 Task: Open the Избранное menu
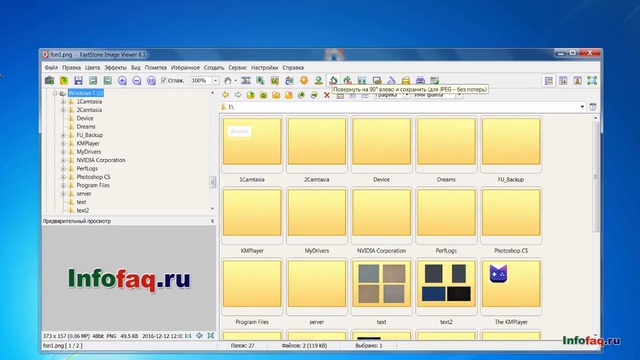[x=185, y=68]
